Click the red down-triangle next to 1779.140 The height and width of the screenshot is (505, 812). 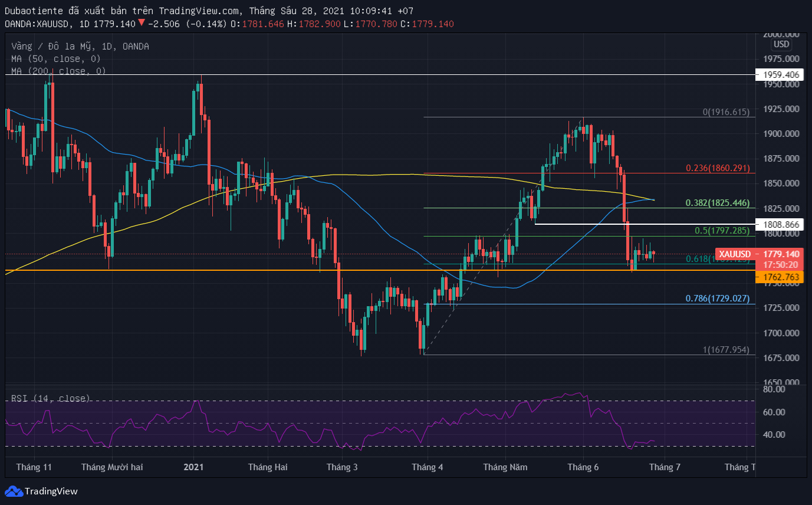coord(142,24)
